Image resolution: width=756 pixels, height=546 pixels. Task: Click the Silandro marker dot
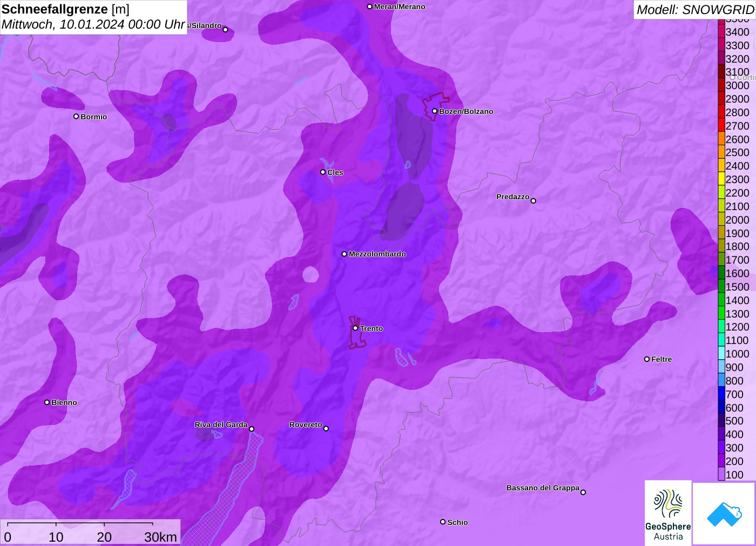pyautogui.click(x=226, y=30)
